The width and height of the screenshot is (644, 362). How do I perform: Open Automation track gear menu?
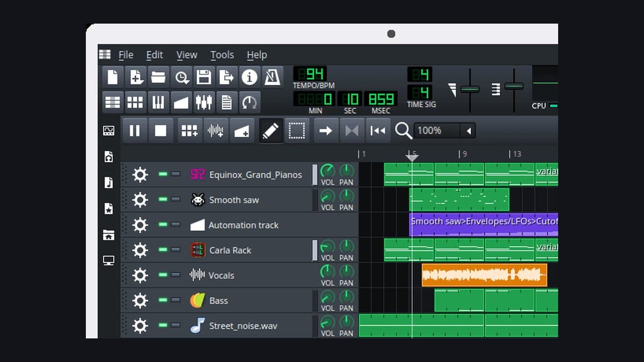(140, 225)
